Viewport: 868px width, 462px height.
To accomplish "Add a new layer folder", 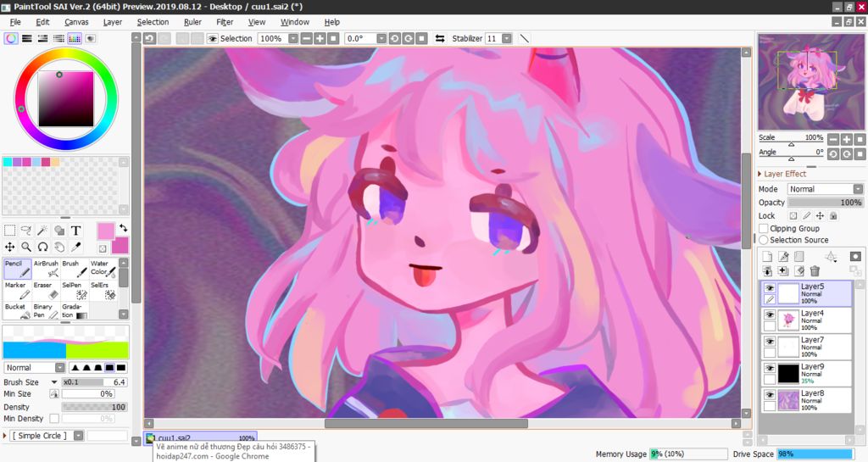I will tap(798, 256).
